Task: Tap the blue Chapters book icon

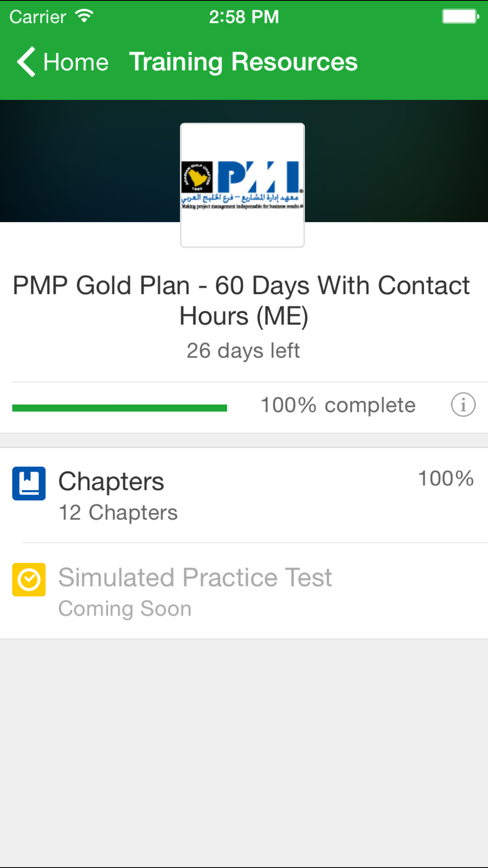Action: click(x=29, y=483)
